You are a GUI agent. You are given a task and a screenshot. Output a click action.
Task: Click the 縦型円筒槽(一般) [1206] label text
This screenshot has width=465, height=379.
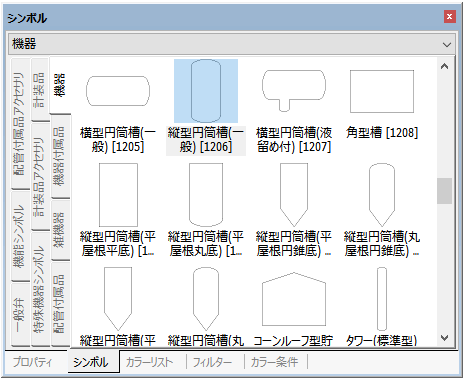click(206, 140)
